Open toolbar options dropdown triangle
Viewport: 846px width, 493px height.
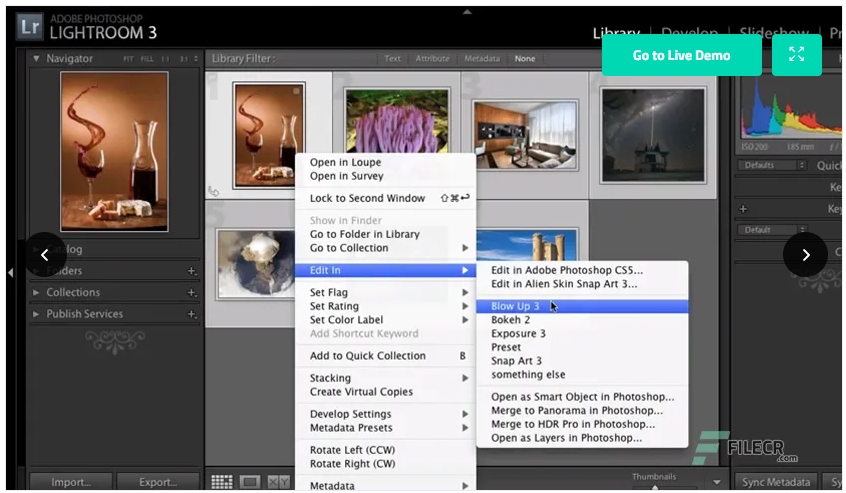point(717,482)
